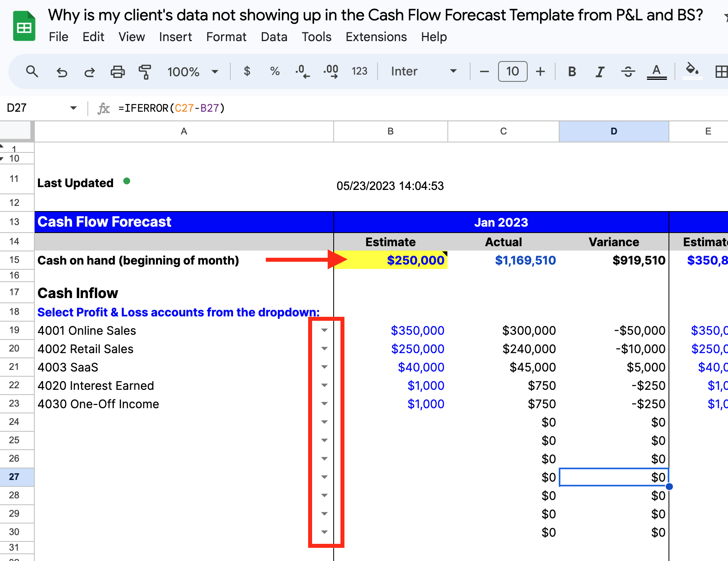This screenshot has width=728, height=561.
Task: Open font family dropdown showing Inter
Action: (x=423, y=71)
